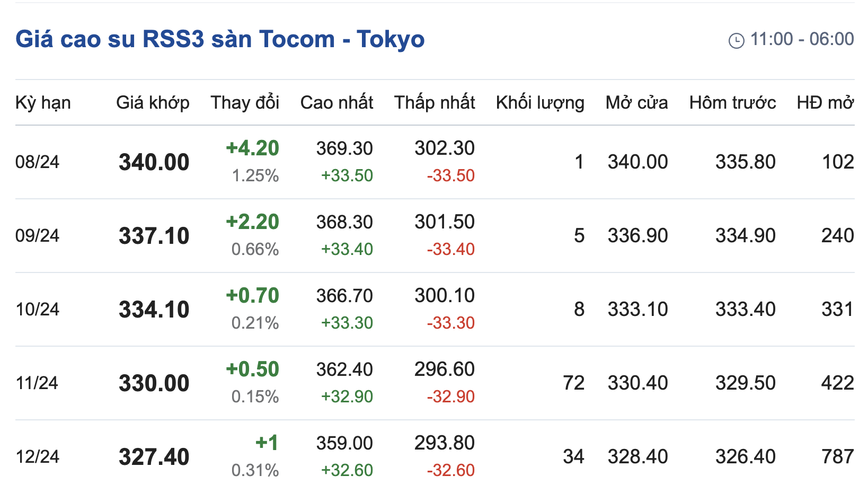The height and width of the screenshot is (493, 868).
Task: Select the 10/24 contract row label
Action: point(37,309)
